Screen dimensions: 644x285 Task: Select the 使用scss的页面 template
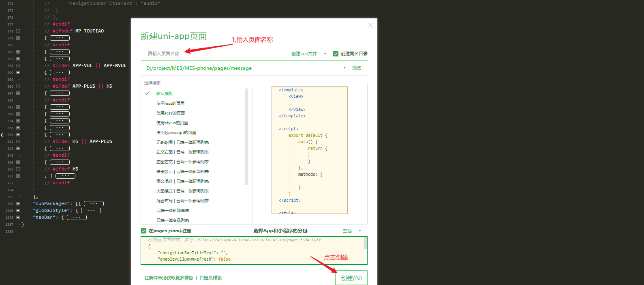pyautogui.click(x=171, y=113)
